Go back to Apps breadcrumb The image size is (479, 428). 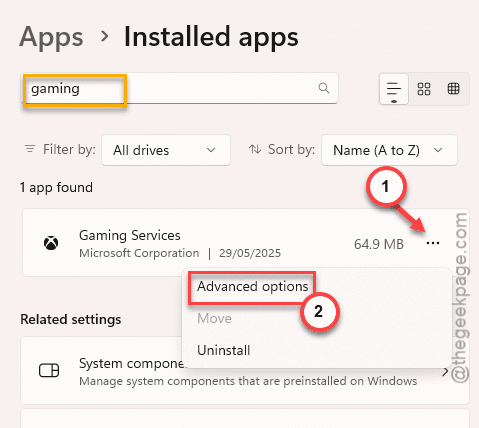click(51, 37)
